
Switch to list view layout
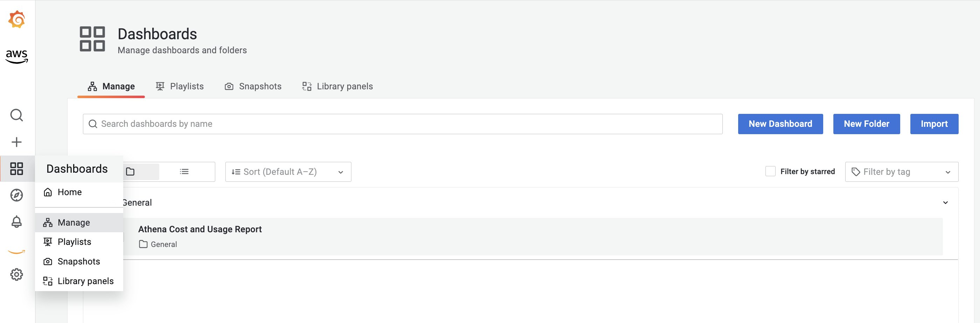(184, 171)
